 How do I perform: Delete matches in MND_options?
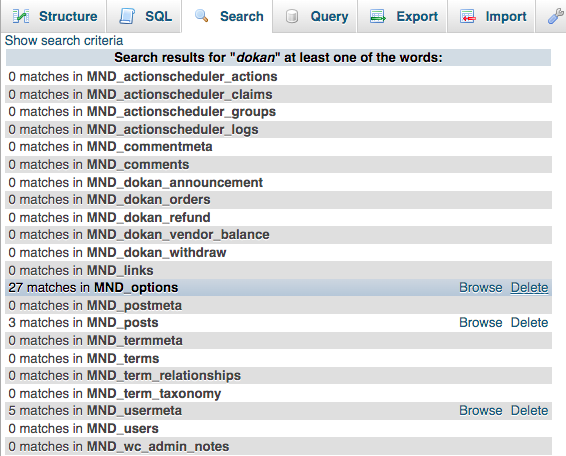530,287
